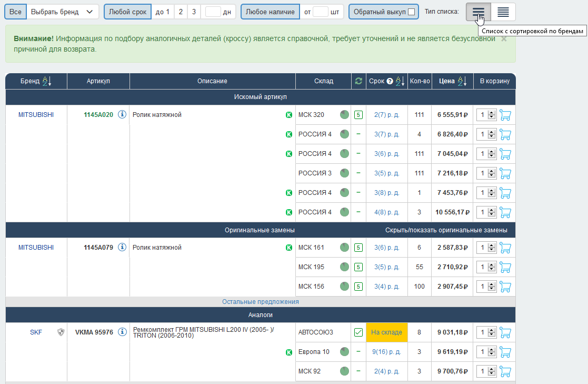Click the green checkbox in АВТОСОЮЗ row
The image size is (588, 384).
pos(358,332)
